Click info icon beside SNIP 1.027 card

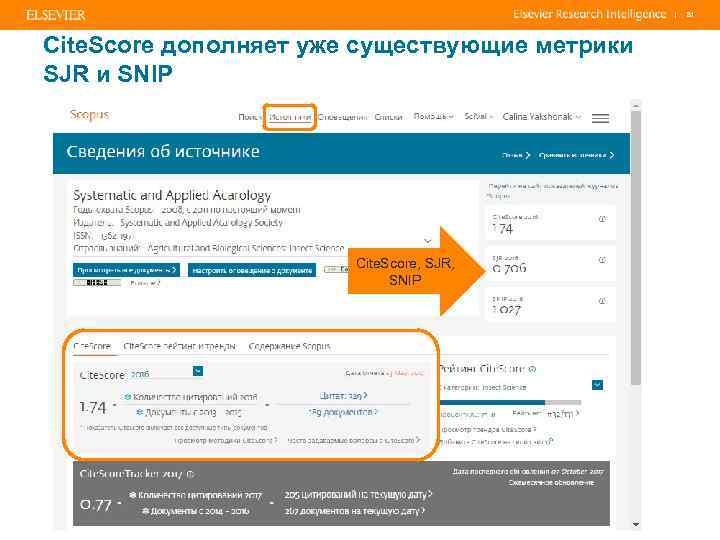coord(602,301)
